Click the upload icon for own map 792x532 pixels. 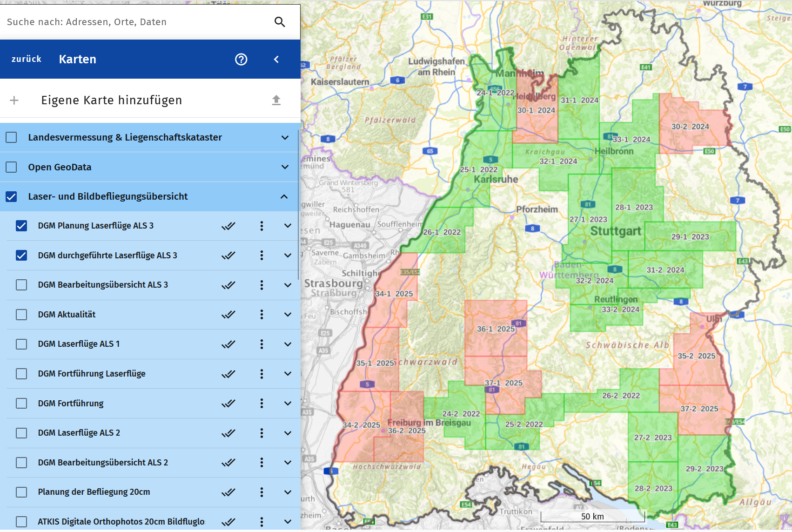tap(276, 100)
